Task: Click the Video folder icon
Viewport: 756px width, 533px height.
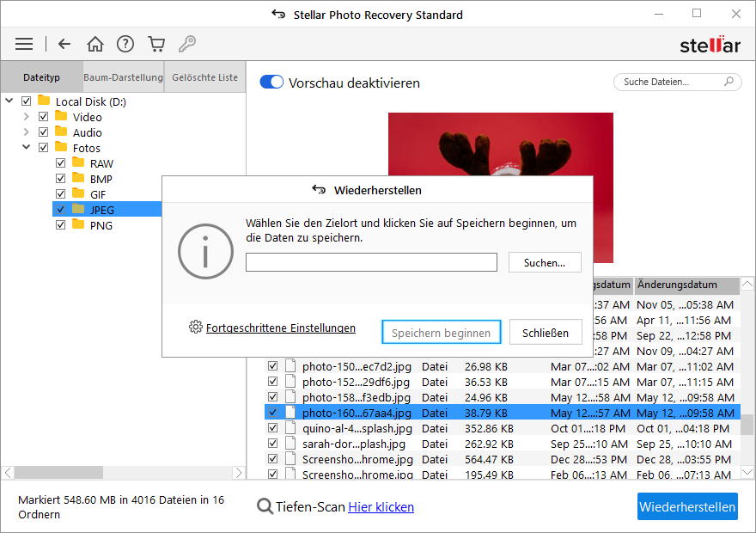Action: pos(61,116)
